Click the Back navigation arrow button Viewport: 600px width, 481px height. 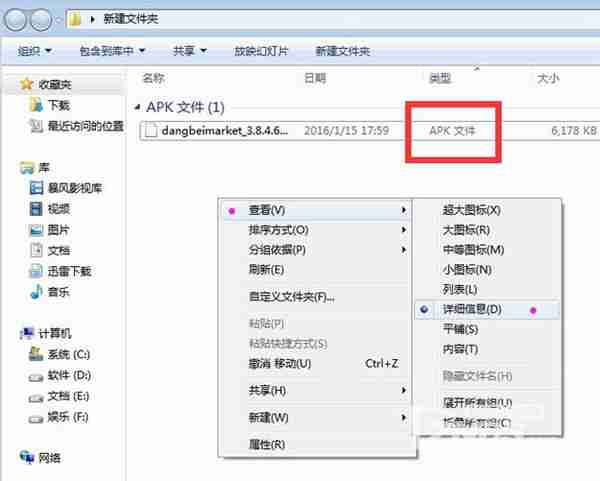point(15,19)
